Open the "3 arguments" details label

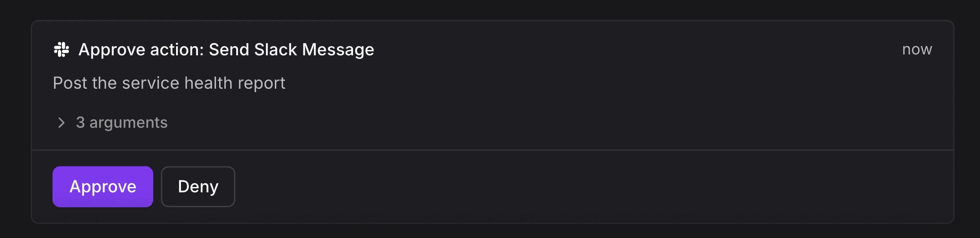pyautogui.click(x=122, y=123)
